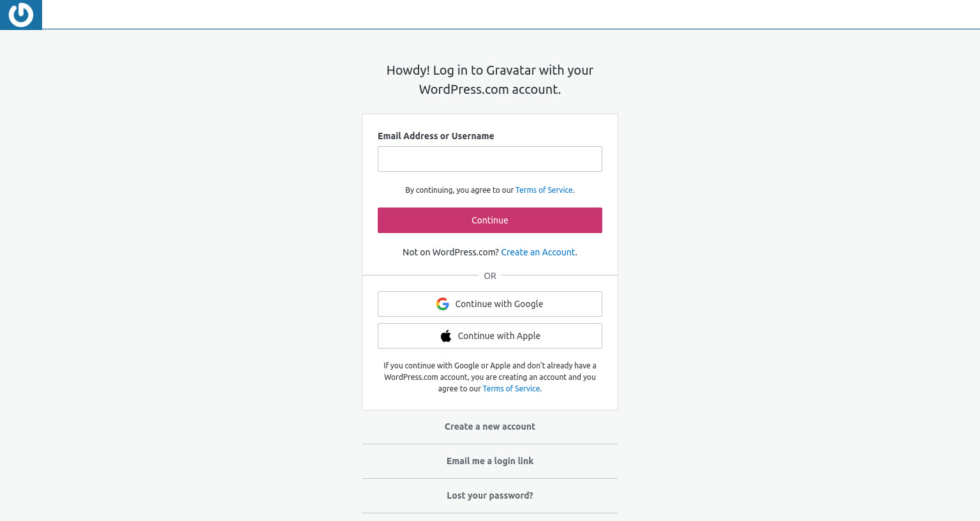Screen dimensions: 980x521
Task: Open the Create an Account link
Action: pos(538,252)
